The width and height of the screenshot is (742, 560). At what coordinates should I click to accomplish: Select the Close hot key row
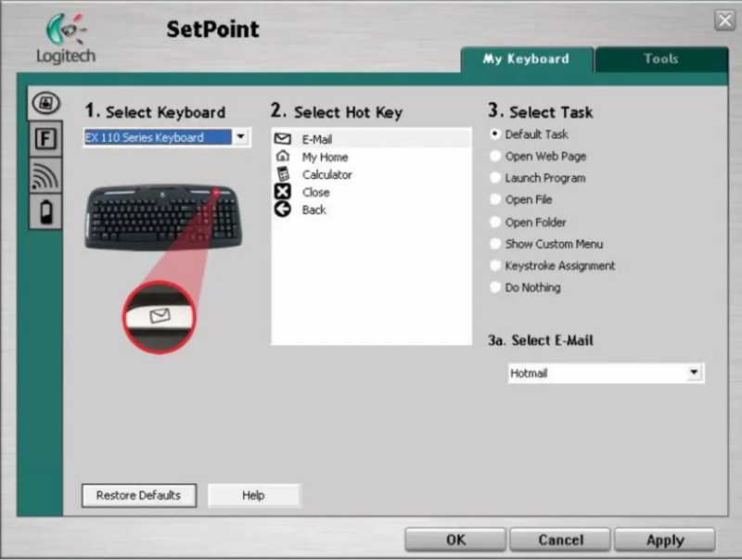(x=372, y=192)
